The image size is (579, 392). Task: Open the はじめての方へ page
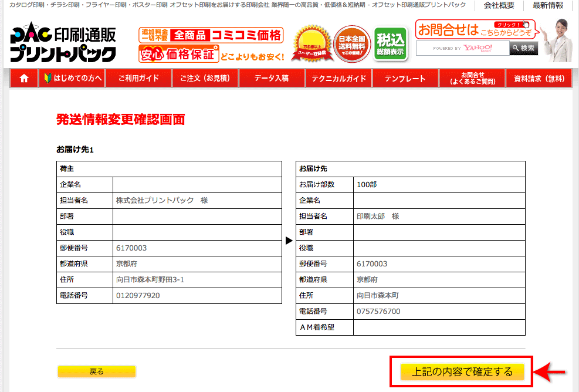[x=72, y=77]
